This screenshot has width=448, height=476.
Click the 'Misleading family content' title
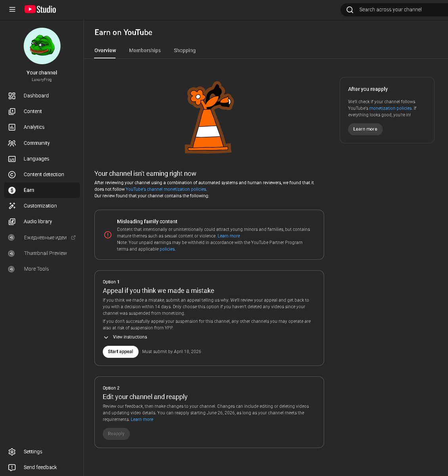tap(147, 222)
